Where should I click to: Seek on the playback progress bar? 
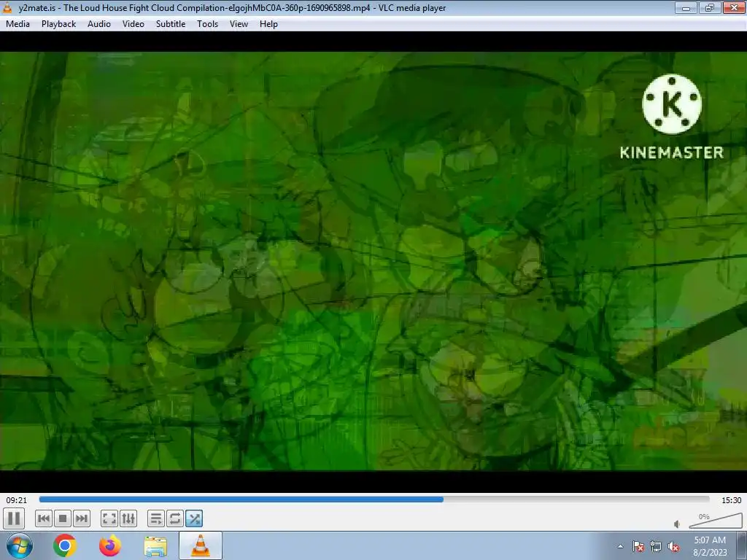point(374,499)
